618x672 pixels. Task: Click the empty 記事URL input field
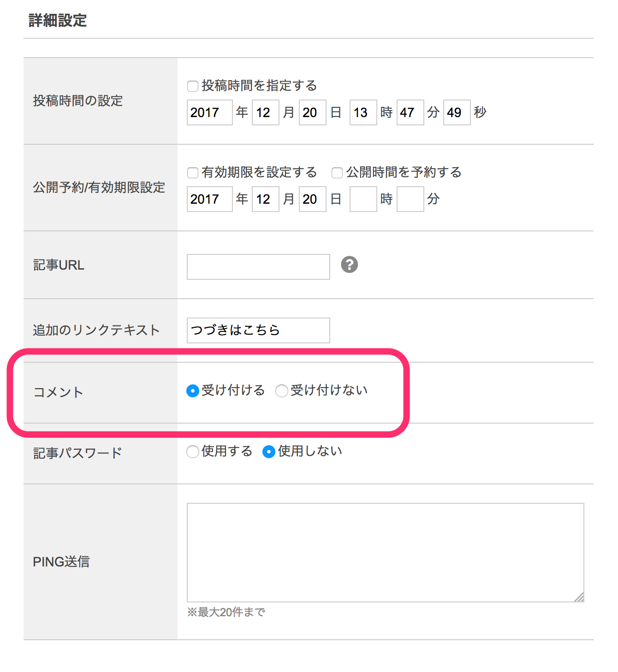point(258,266)
